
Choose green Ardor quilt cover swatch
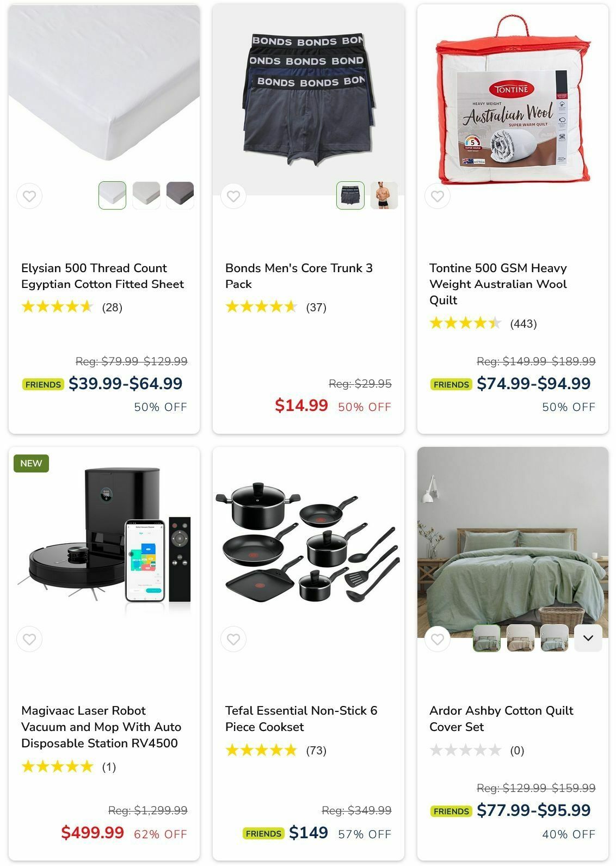click(486, 638)
